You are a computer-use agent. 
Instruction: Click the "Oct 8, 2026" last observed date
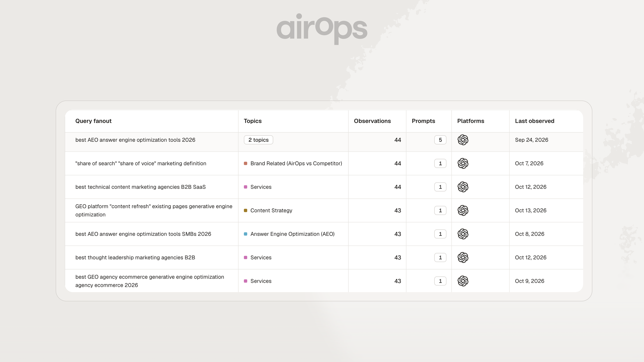coord(529,234)
